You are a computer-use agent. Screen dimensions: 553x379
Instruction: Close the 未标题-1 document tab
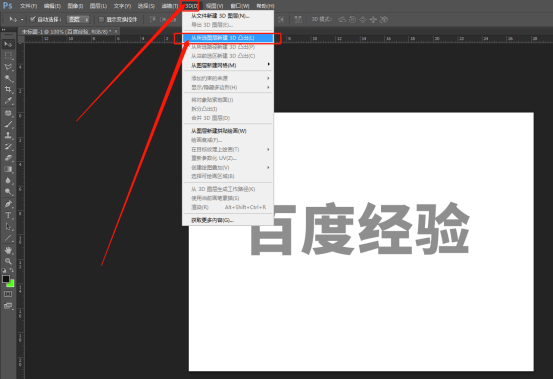116,31
